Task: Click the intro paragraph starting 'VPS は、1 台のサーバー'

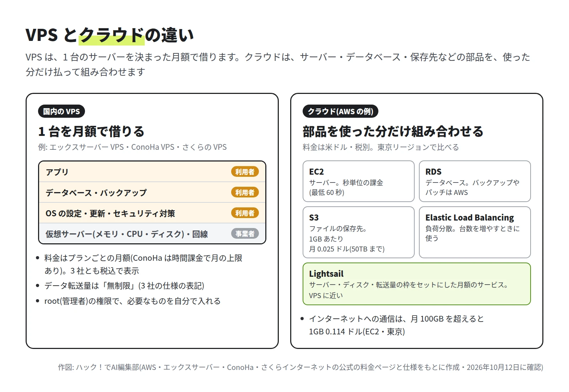Action: [278, 64]
